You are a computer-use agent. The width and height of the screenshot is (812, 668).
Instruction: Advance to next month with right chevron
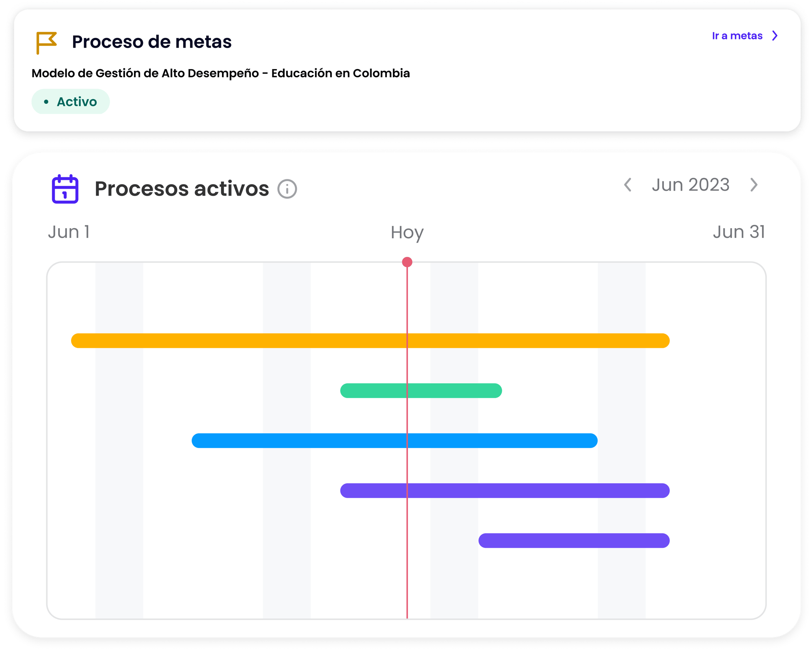coord(754,185)
